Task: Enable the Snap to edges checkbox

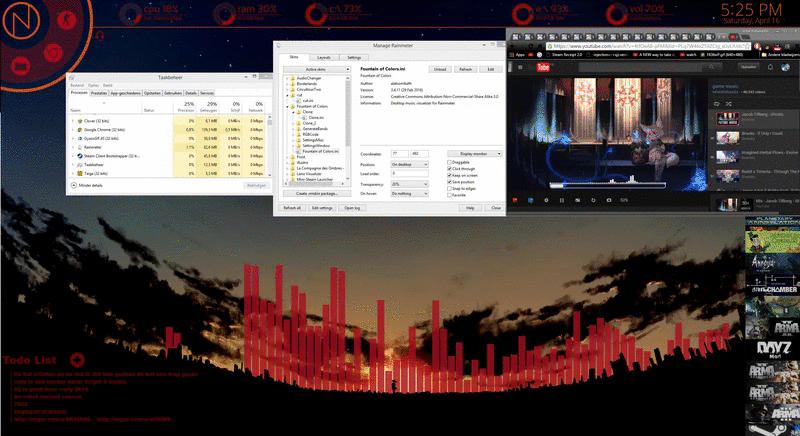Action: pyautogui.click(x=449, y=189)
